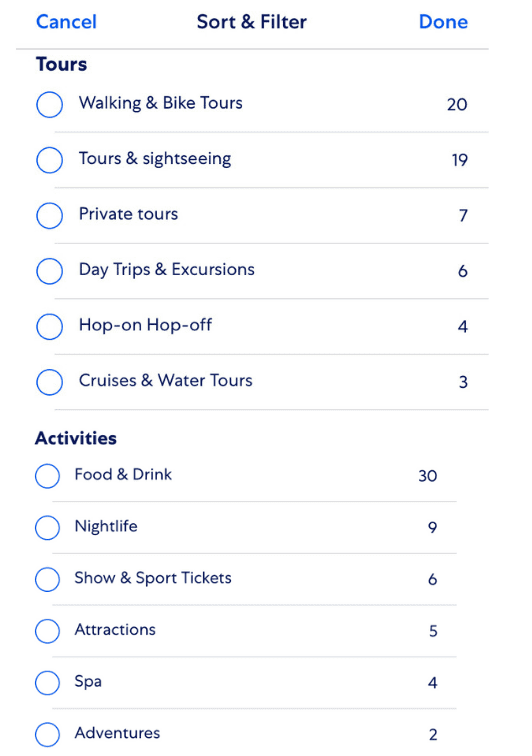Select the Walking & Bike Tours radio button
The height and width of the screenshot is (756, 532).
tap(49, 104)
